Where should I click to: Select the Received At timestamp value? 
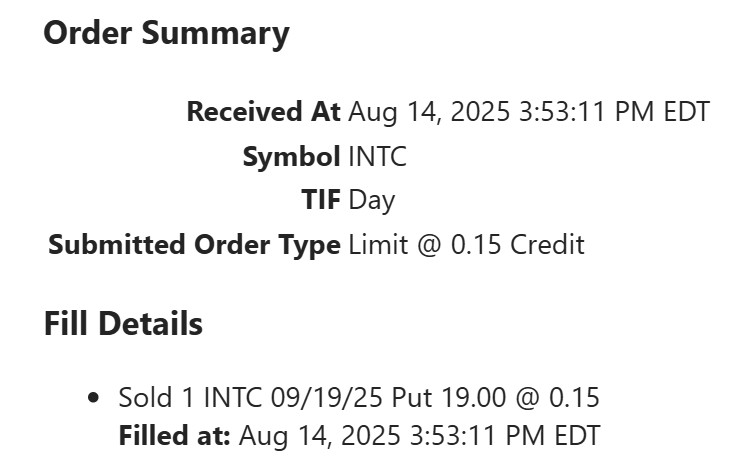529,111
